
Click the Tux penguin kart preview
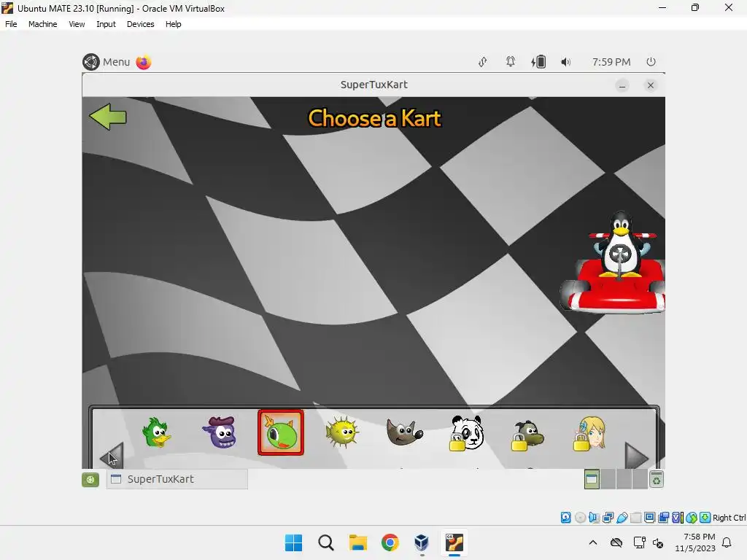[614, 262]
